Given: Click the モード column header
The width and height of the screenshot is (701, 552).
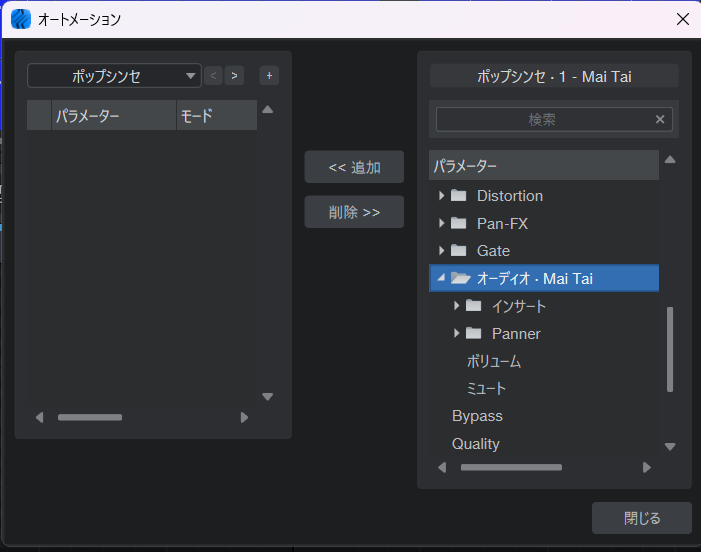Looking at the screenshot, I should point(217,115).
